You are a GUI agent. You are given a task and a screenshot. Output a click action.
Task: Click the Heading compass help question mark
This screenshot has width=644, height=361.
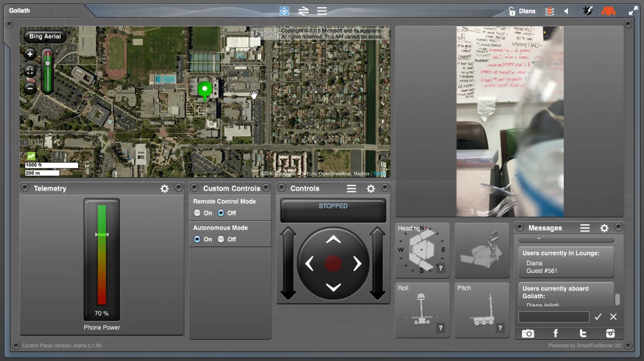click(441, 268)
